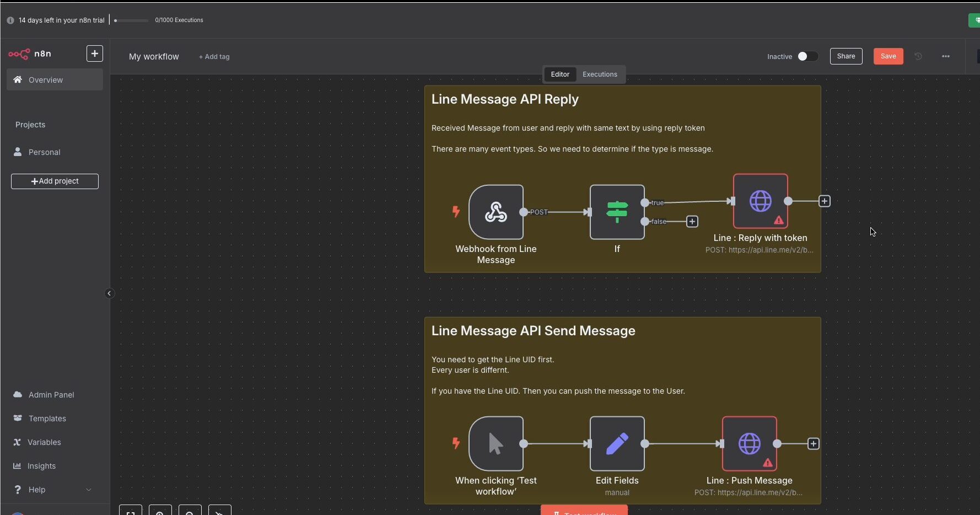Click the Projects heading

click(30, 125)
